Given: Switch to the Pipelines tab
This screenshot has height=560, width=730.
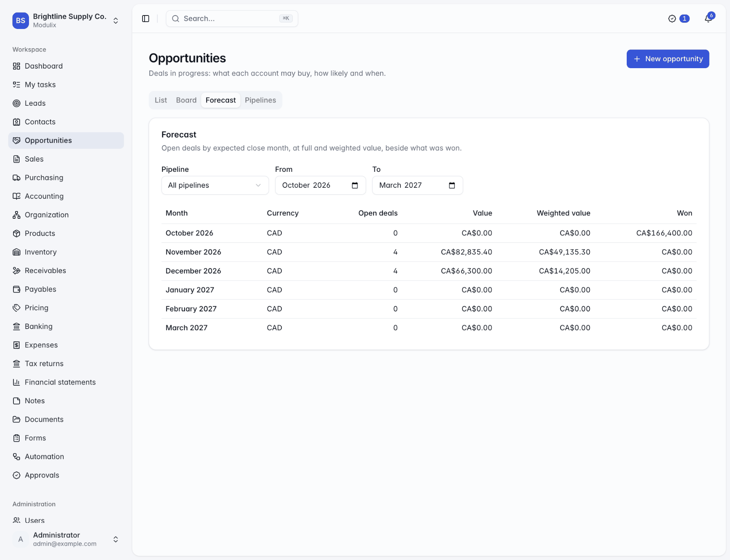Looking at the screenshot, I should 260,100.
